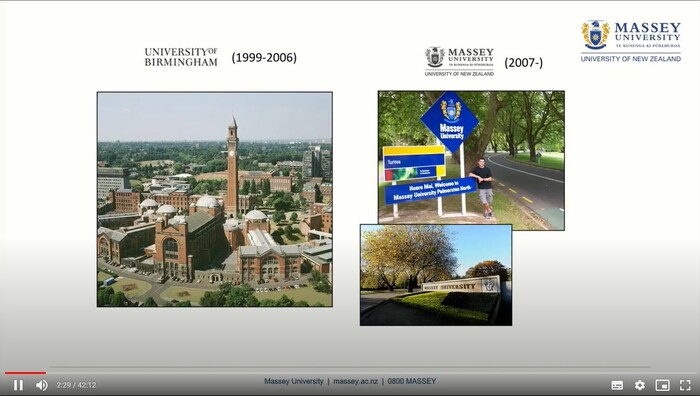Click the Massey University footer text
Screen dimensions: 700x396
pos(293,381)
